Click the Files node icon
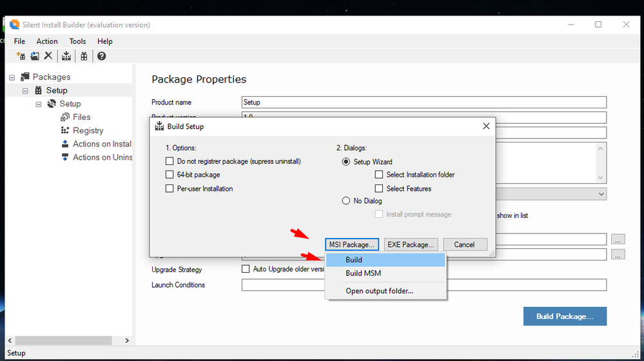The height and width of the screenshot is (361, 644). coord(65,117)
